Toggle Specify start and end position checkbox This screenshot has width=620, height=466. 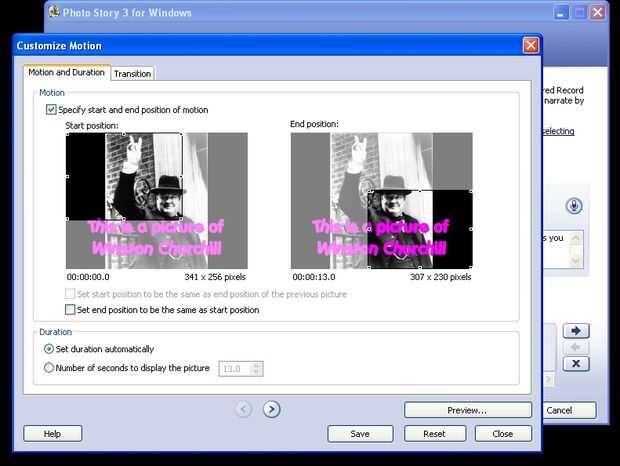coord(51,109)
